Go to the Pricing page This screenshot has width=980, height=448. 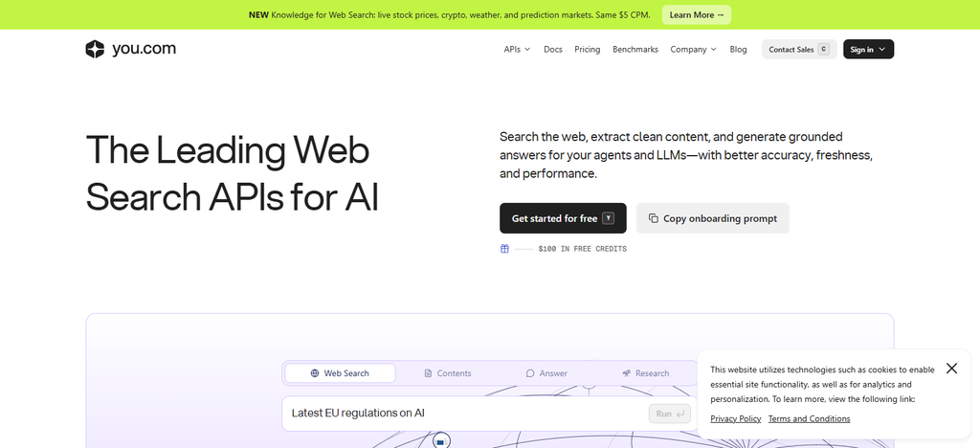tap(588, 50)
